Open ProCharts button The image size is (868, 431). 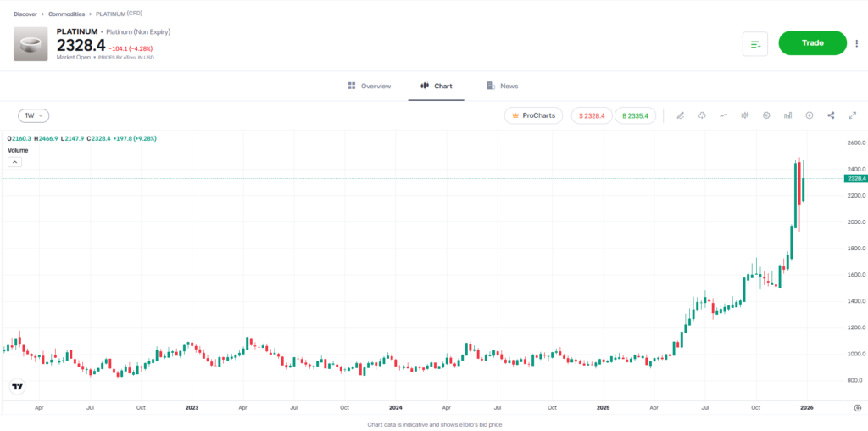(x=534, y=115)
